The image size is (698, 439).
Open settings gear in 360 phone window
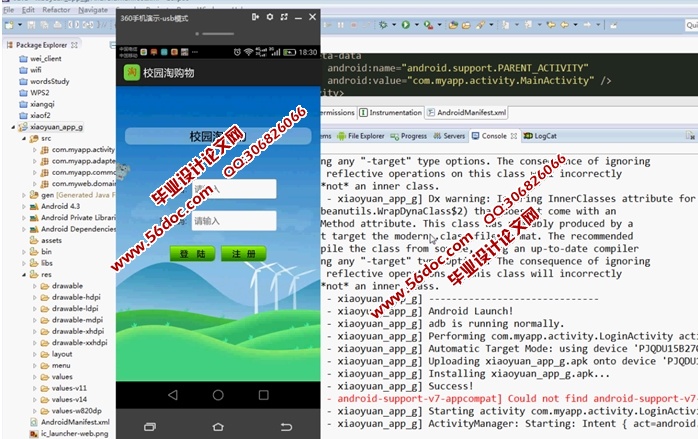270,17
